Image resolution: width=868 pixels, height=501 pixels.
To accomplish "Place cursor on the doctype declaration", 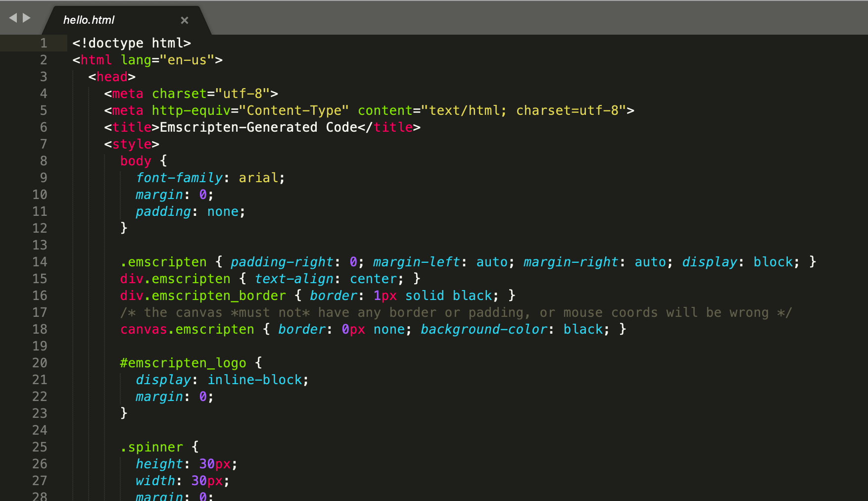I will point(131,43).
